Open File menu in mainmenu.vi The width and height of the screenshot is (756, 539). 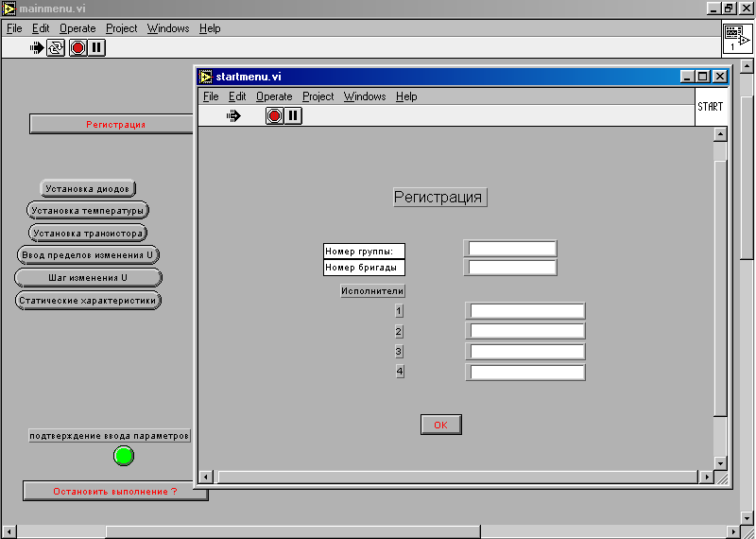tap(14, 28)
